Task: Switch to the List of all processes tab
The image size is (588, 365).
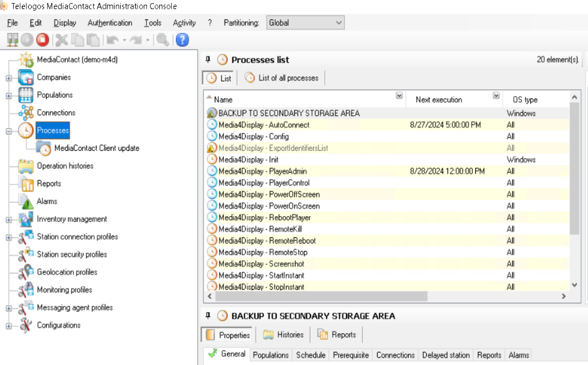Action: (282, 78)
